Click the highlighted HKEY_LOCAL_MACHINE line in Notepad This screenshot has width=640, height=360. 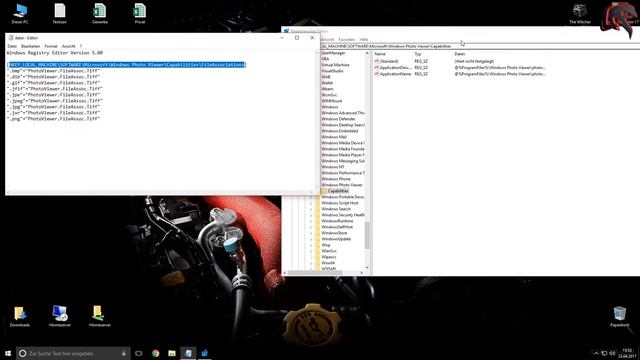coord(127,65)
